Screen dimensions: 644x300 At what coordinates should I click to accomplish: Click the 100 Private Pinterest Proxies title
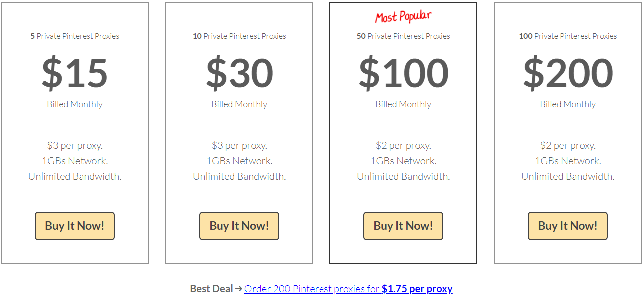tap(568, 36)
